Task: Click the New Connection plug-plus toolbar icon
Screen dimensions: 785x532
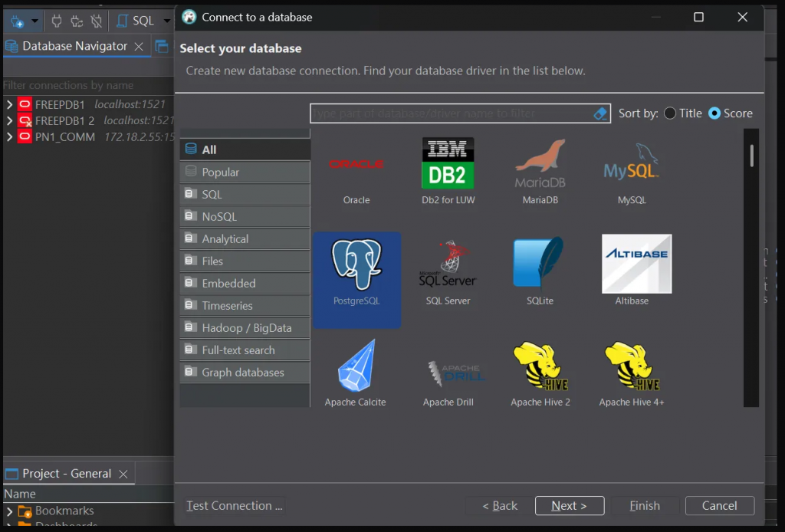Action: (x=17, y=21)
